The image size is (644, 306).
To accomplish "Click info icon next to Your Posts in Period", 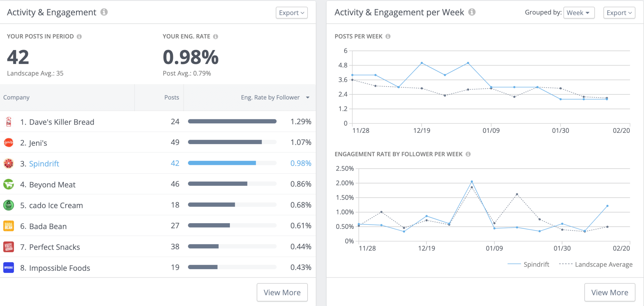I will click(79, 37).
